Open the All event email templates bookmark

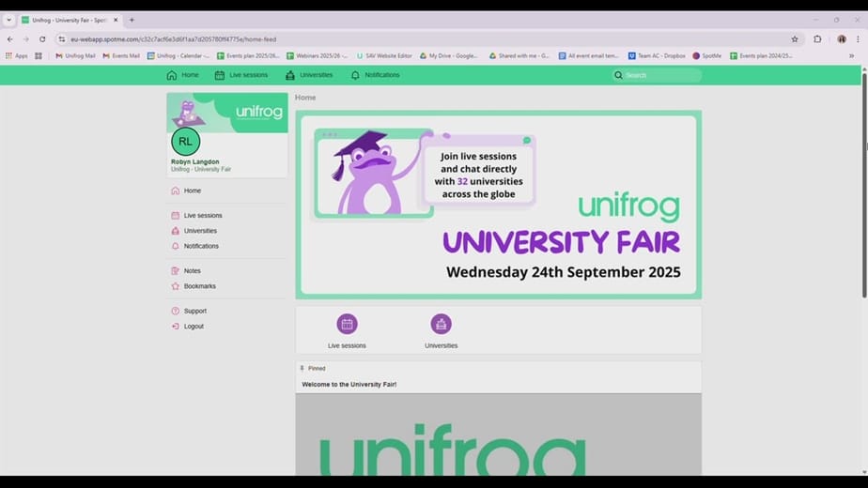(588, 56)
